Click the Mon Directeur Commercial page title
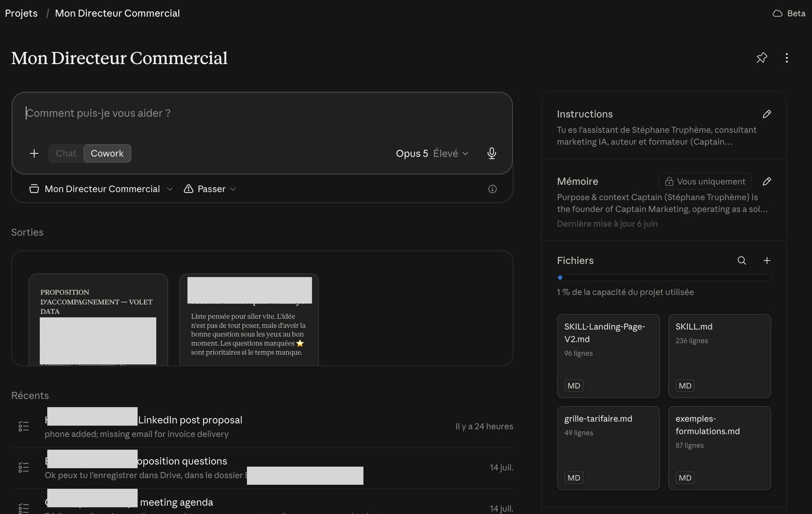 point(119,58)
